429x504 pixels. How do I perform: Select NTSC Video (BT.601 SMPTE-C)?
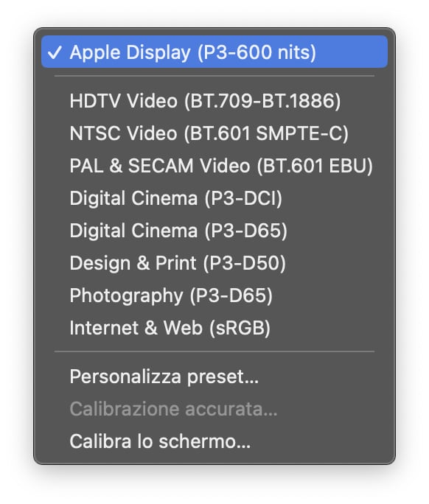[214, 133]
